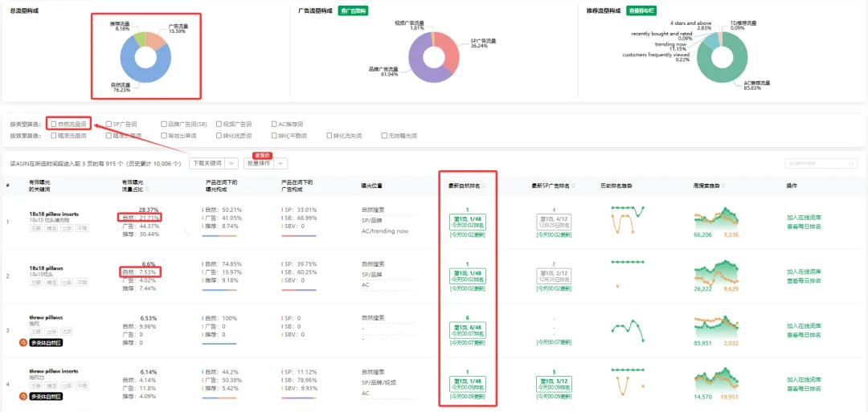Expand the 下载关键词 dropdown arrow
868x412 pixels.
coord(232,163)
